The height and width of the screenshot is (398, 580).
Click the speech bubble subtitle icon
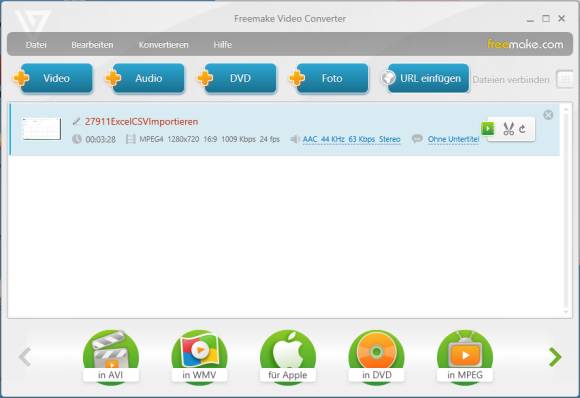tap(417, 139)
